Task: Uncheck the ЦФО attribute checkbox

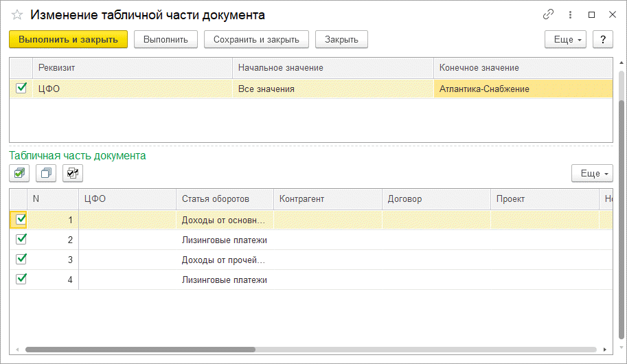Action: [21, 88]
